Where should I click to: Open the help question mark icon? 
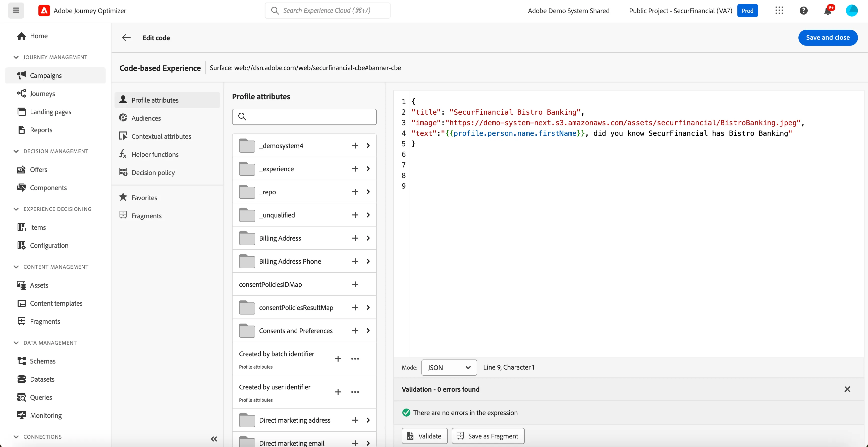(x=803, y=11)
